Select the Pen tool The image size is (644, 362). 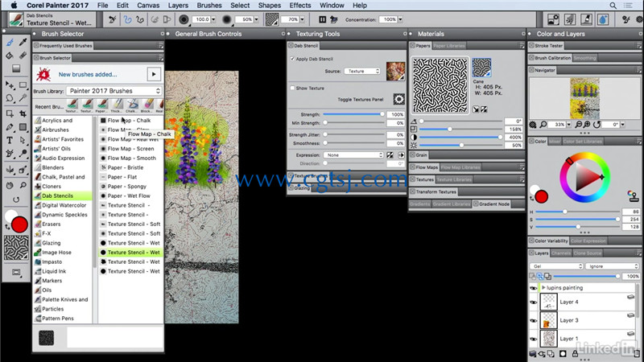click(x=10, y=127)
